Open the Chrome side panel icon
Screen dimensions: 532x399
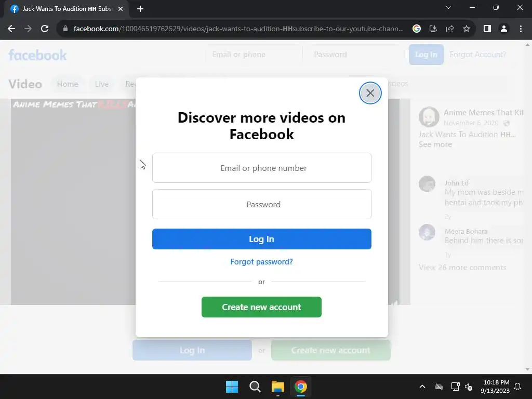coord(487,29)
